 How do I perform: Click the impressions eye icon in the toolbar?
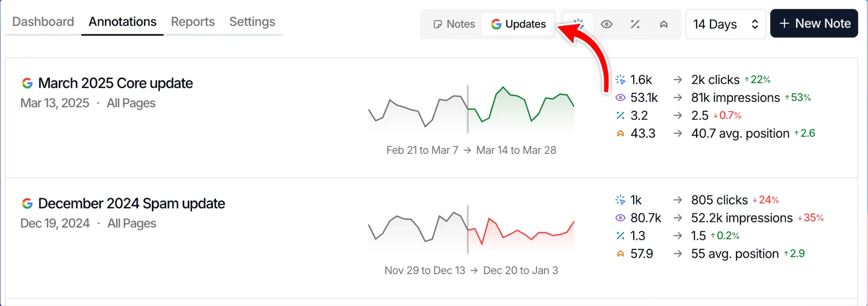click(x=607, y=25)
